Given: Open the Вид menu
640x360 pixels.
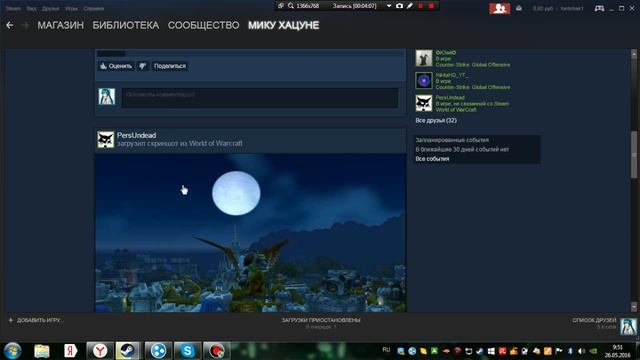Looking at the screenshot, I should pyautogui.click(x=31, y=9).
